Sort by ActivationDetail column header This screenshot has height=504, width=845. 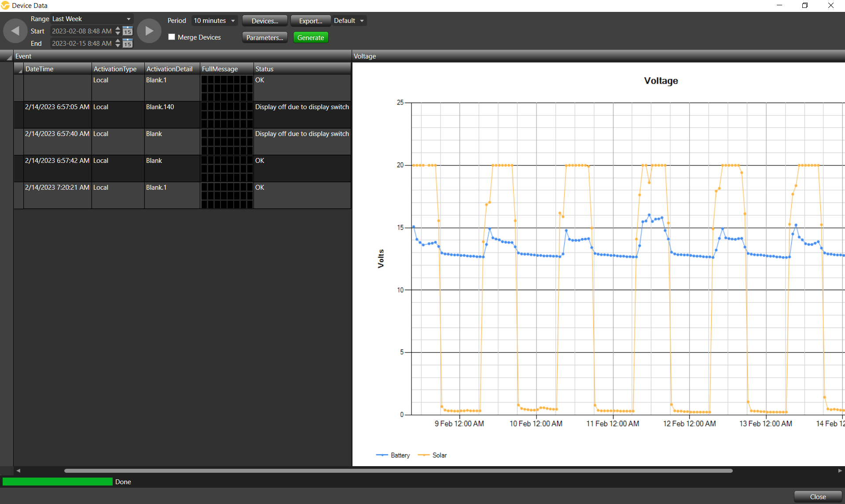pyautogui.click(x=172, y=69)
